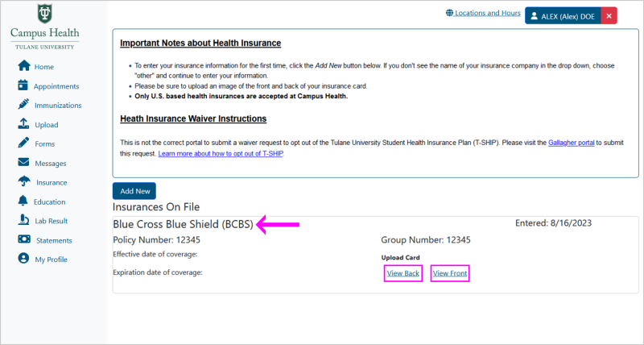Image resolution: width=644 pixels, height=345 pixels.
Task: Click the View Front card link
Action: pos(450,273)
